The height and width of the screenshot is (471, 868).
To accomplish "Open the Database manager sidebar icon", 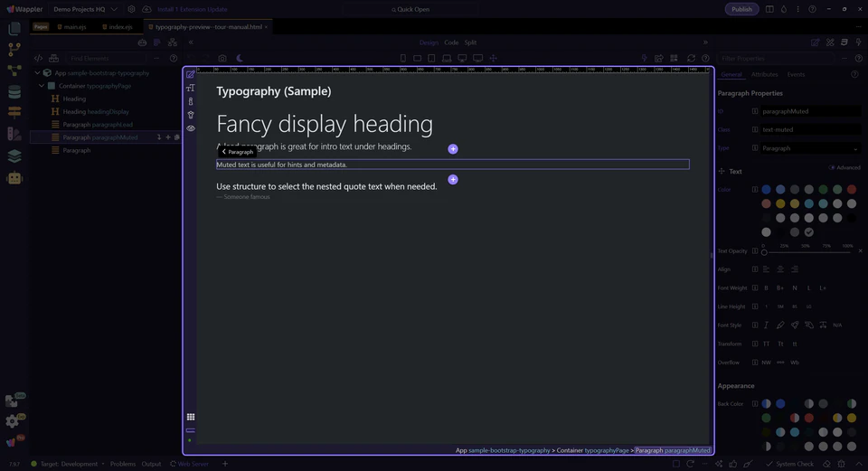I will [x=14, y=91].
